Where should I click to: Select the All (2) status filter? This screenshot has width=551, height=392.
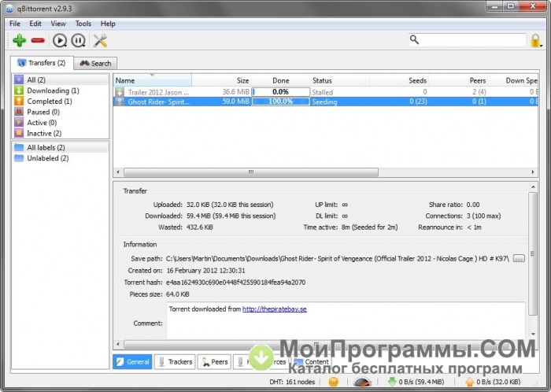click(x=61, y=80)
